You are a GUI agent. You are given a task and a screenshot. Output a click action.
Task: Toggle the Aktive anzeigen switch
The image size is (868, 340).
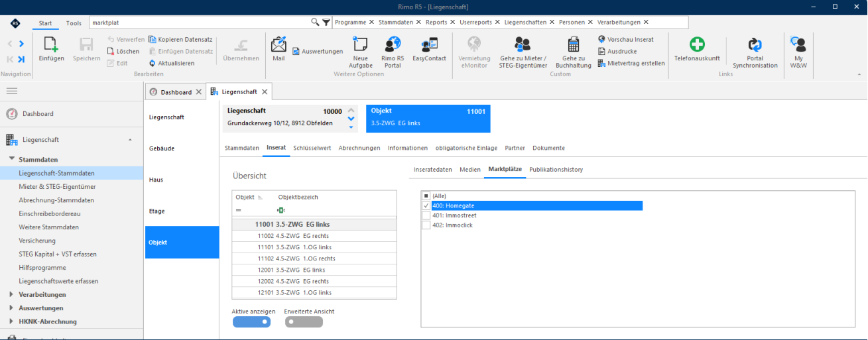click(x=251, y=322)
